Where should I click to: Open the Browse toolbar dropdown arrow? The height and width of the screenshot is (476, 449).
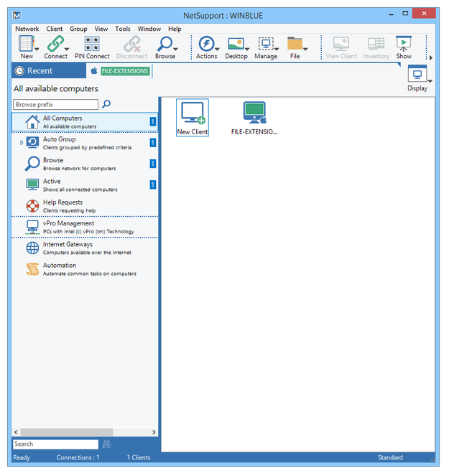(x=175, y=49)
